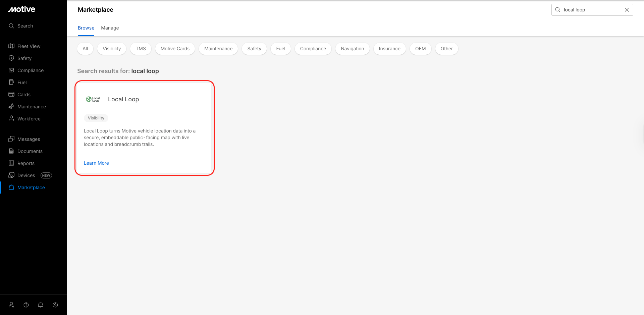Screen dimensions: 644x315
Task: Click the Motive logo
Action: tap(22, 9)
